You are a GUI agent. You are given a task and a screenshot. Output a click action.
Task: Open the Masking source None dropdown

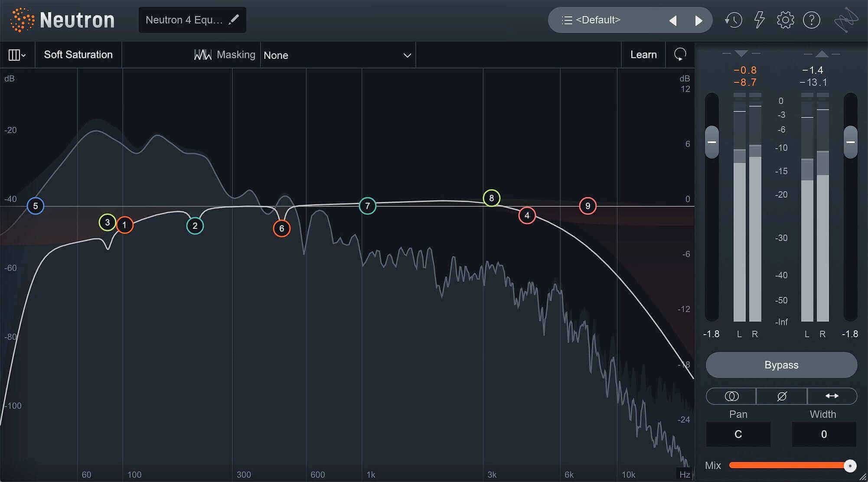338,55
